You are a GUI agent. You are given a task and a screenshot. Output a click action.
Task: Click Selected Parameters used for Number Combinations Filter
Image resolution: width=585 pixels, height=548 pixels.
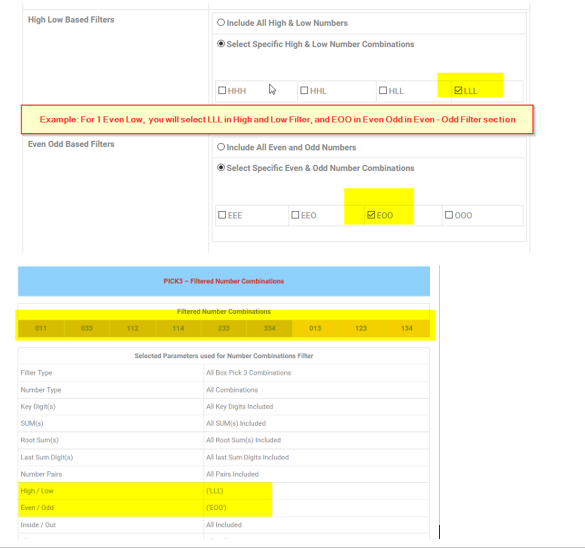(x=224, y=356)
